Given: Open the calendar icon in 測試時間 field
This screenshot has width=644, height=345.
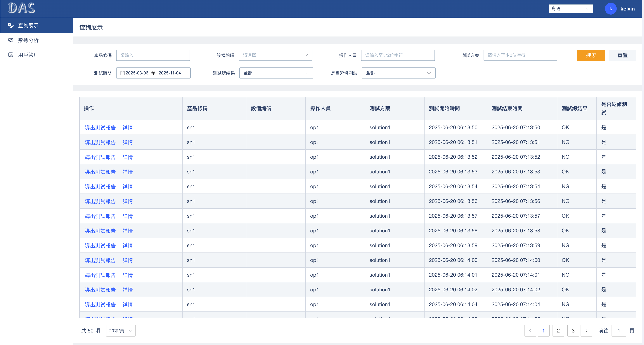Looking at the screenshot, I should 122,73.
